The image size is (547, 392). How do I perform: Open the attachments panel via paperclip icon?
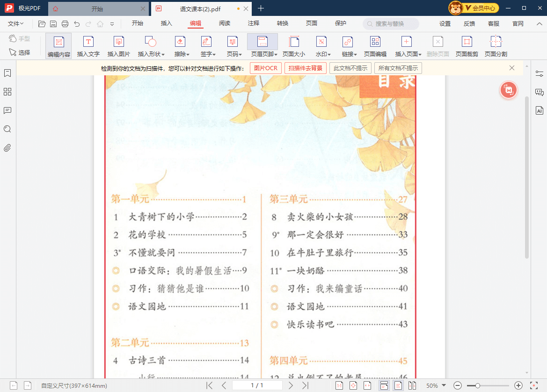tap(7, 149)
